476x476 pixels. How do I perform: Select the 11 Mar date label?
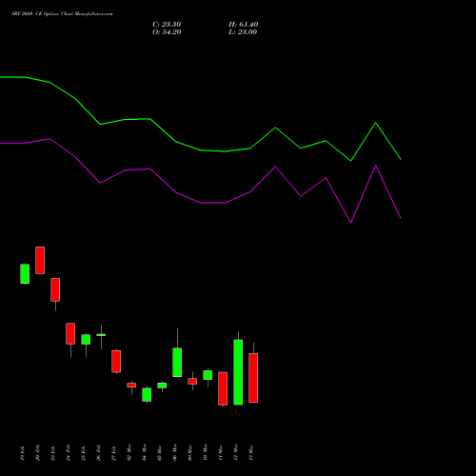tap(220, 453)
